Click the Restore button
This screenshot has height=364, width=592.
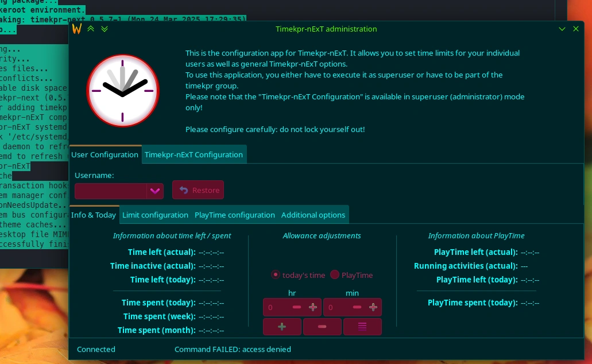coord(198,190)
